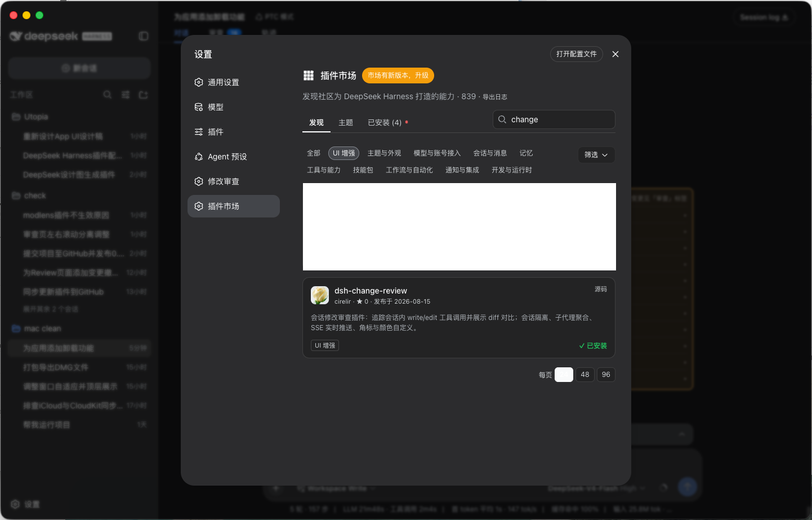Click 已安装 status on dsh-change-review card

point(593,346)
